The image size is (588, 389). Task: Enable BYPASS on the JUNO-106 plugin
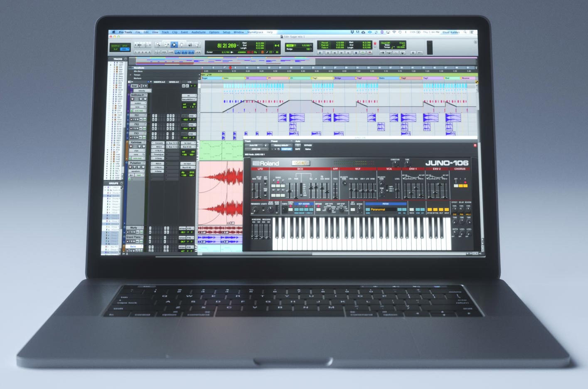308,146
